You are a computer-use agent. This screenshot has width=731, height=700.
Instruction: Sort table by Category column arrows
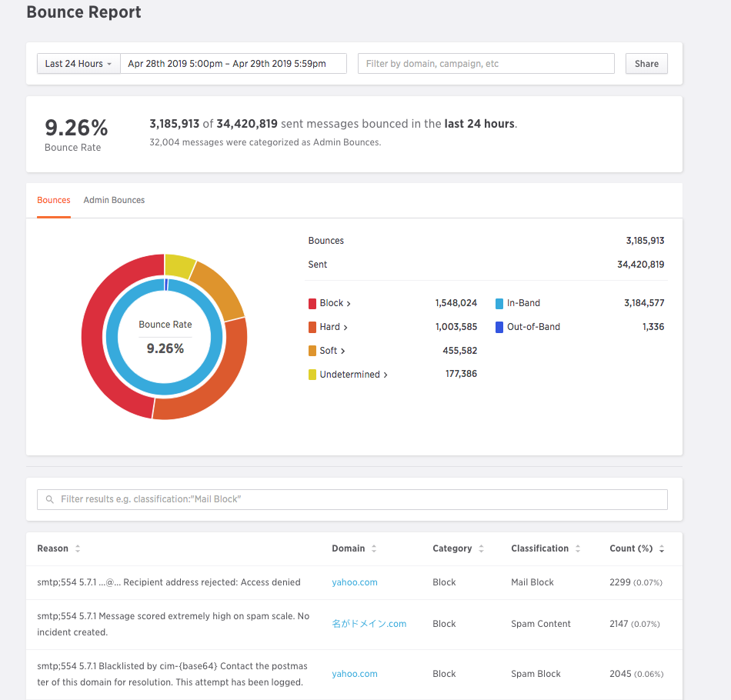[481, 549]
